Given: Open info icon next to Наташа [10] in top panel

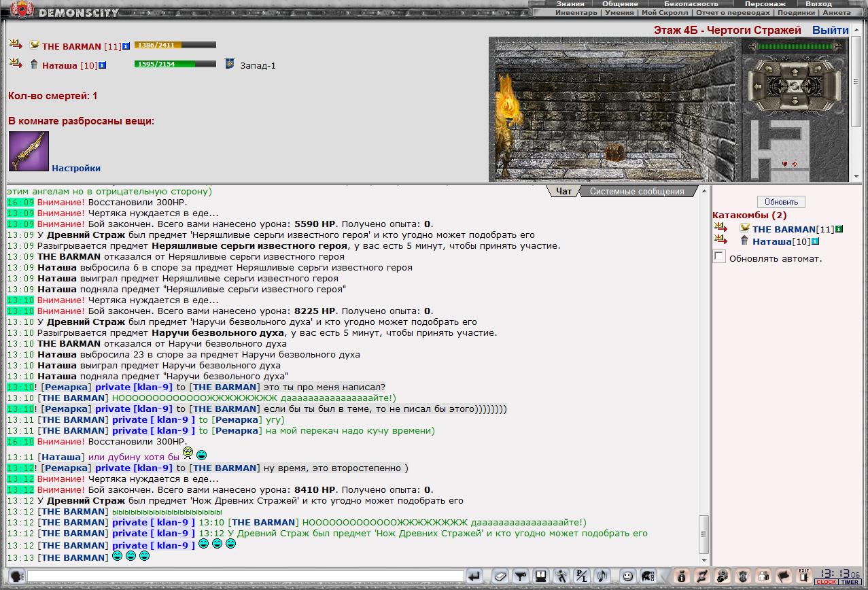Looking at the screenshot, I should [103, 65].
